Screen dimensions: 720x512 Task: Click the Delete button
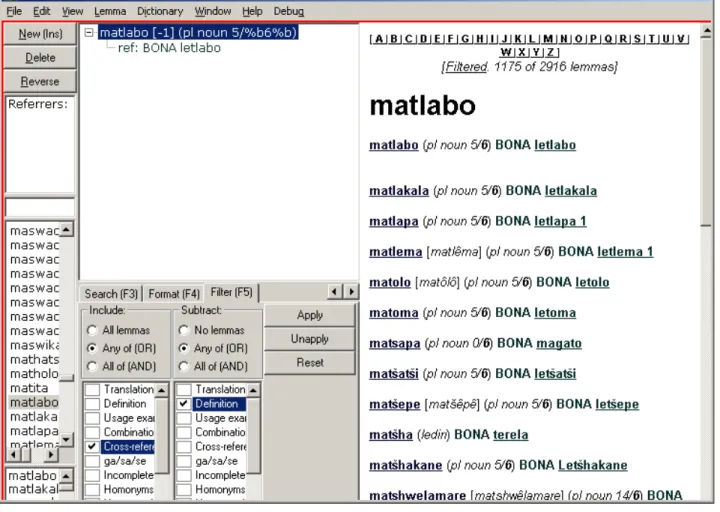coord(40,58)
